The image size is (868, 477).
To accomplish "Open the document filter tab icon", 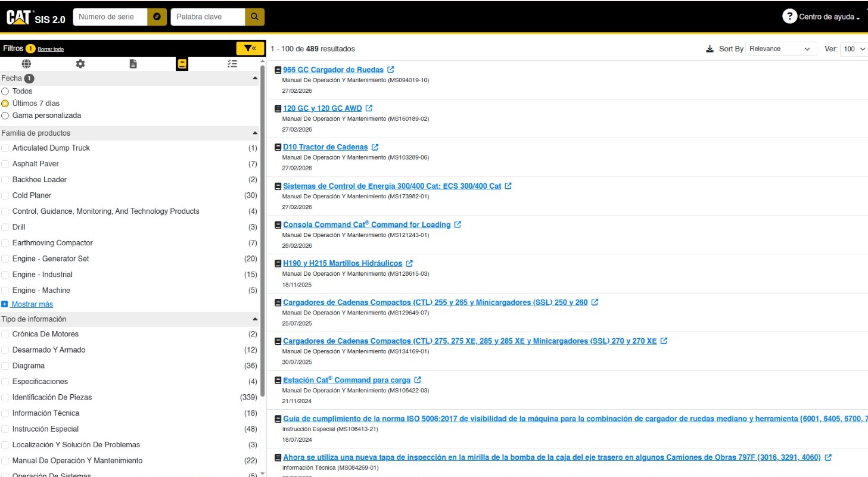I will point(133,64).
